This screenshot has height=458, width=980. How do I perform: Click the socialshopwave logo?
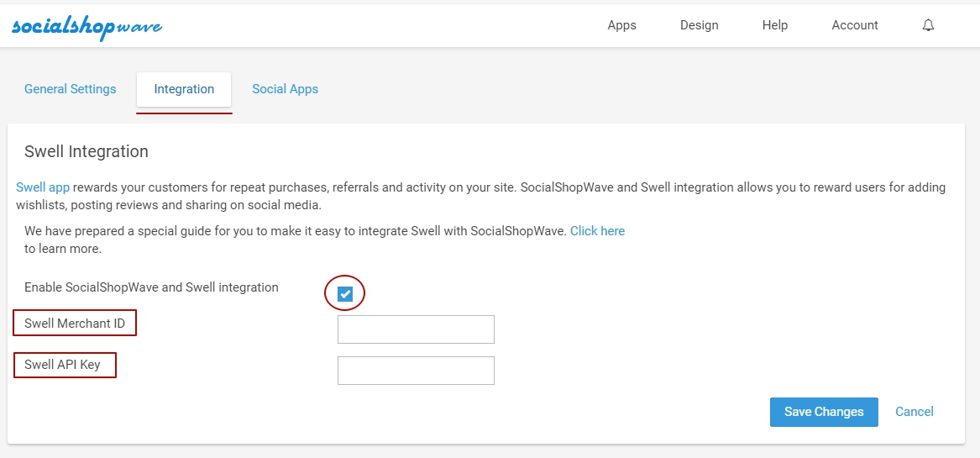tap(86, 27)
